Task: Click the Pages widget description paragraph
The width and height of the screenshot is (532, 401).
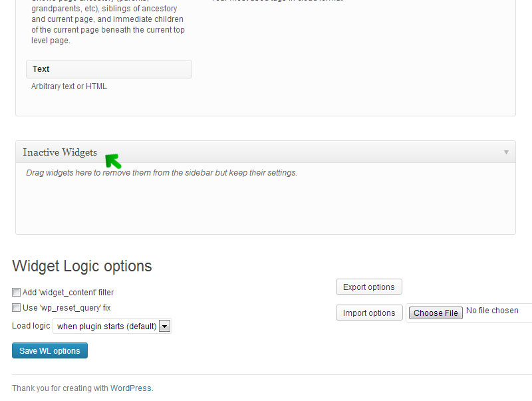Action: (x=108, y=25)
